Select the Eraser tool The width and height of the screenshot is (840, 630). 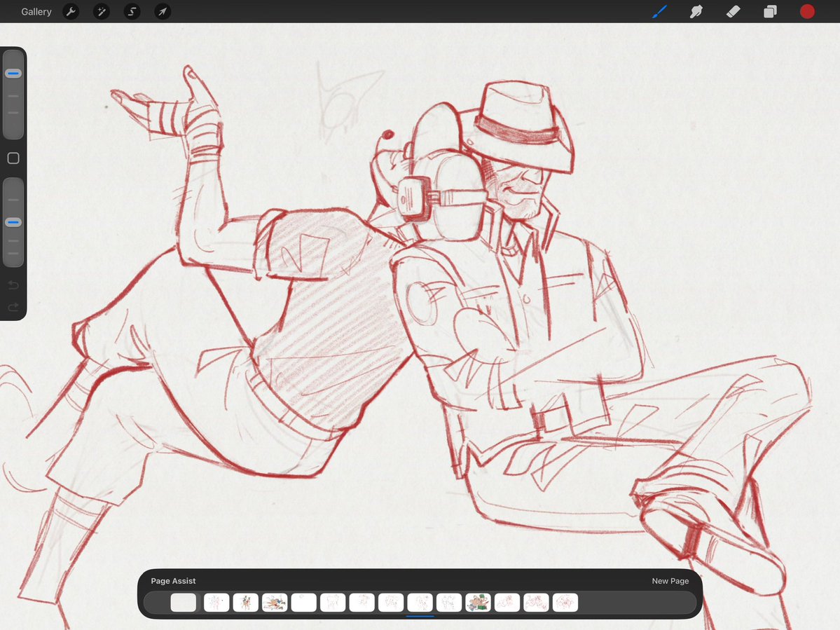(734, 11)
